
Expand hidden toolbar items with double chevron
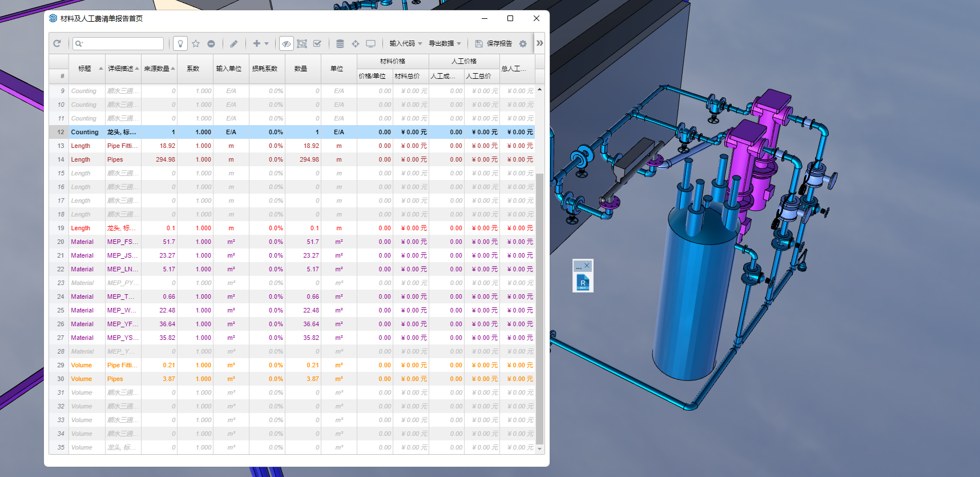tap(539, 43)
